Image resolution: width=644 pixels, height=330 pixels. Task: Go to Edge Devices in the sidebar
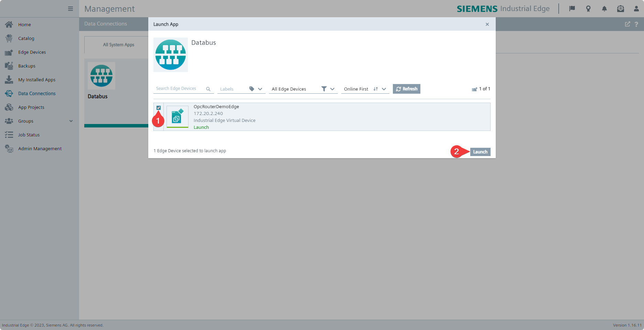click(32, 52)
